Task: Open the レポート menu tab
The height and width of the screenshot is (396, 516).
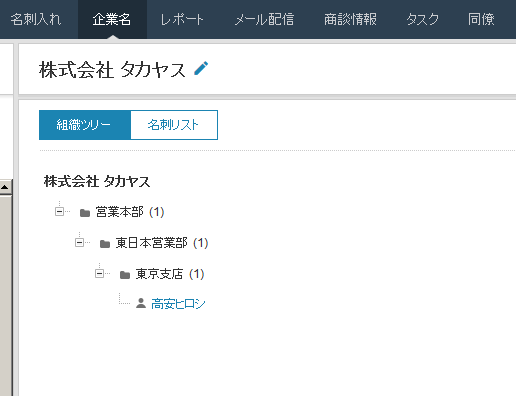Action: pyautogui.click(x=182, y=19)
